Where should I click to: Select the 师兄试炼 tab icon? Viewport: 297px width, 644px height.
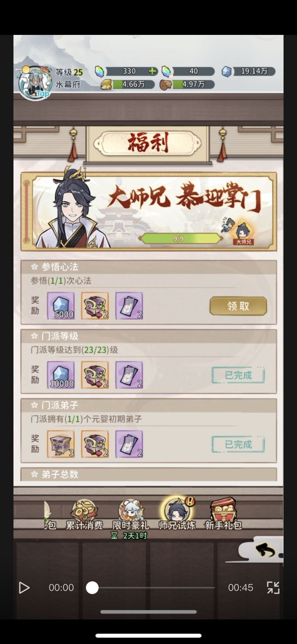click(x=177, y=514)
